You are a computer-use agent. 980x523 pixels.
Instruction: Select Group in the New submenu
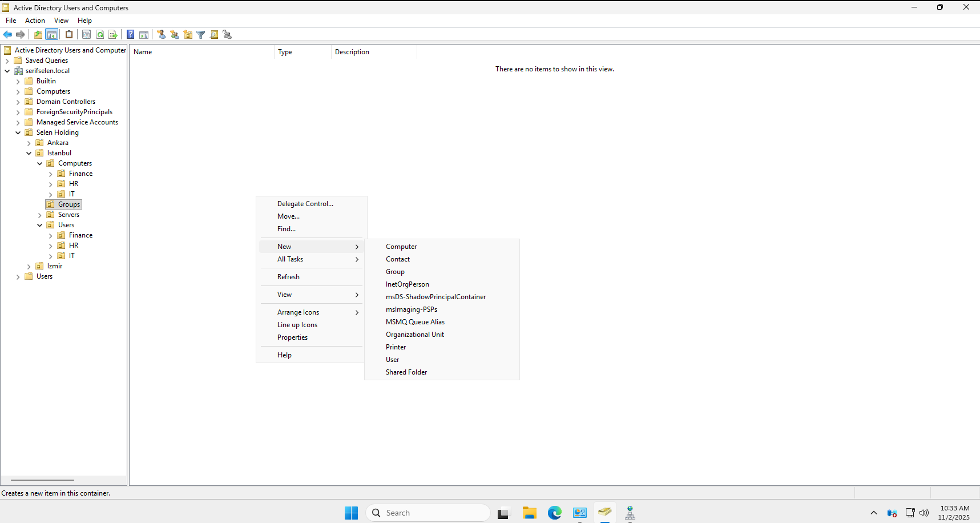click(x=395, y=272)
